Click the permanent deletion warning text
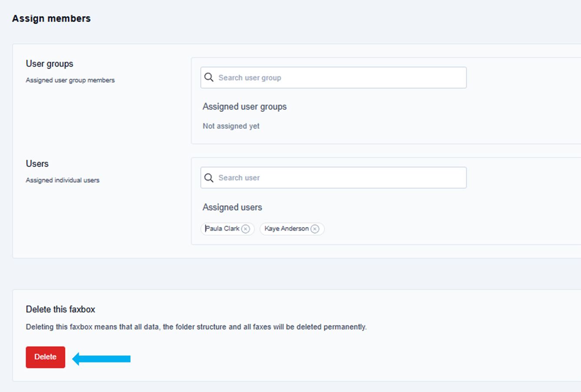Screen dimensions: 581x392 click(x=196, y=327)
